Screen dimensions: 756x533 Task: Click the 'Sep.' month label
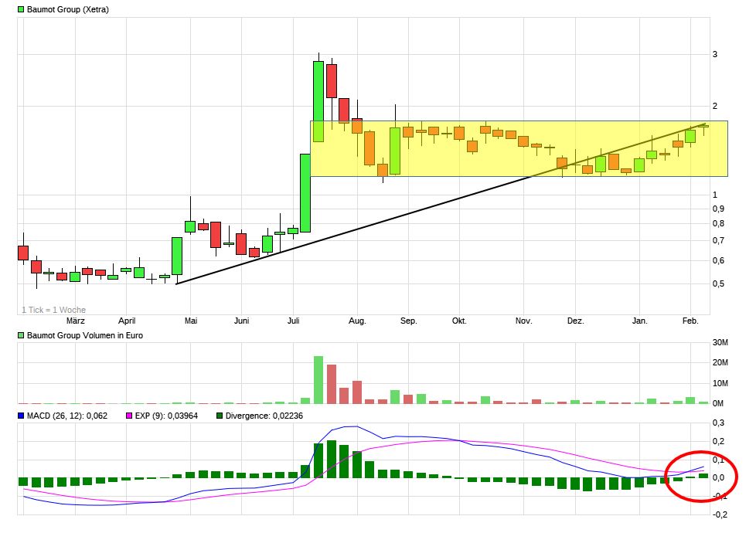click(x=408, y=321)
